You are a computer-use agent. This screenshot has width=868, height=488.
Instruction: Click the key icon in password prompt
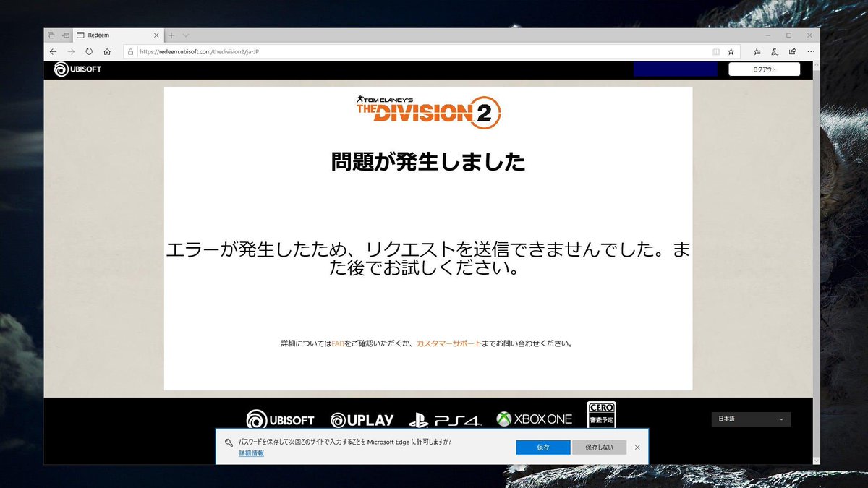pos(228,442)
